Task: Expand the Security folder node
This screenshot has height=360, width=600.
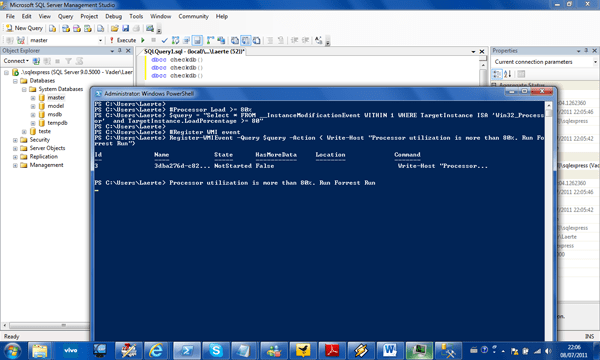Action: [x=15, y=140]
